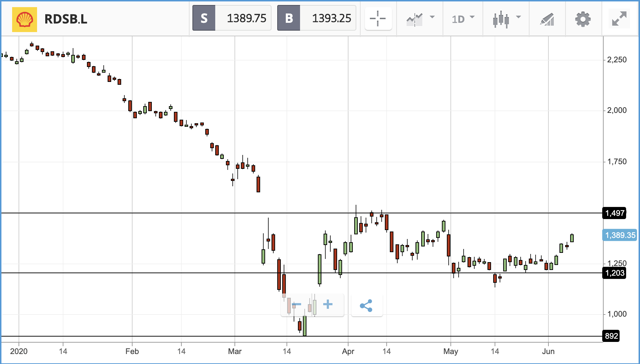Click the 1,750 price axis label
640x364 pixels.
pyautogui.click(x=616, y=162)
